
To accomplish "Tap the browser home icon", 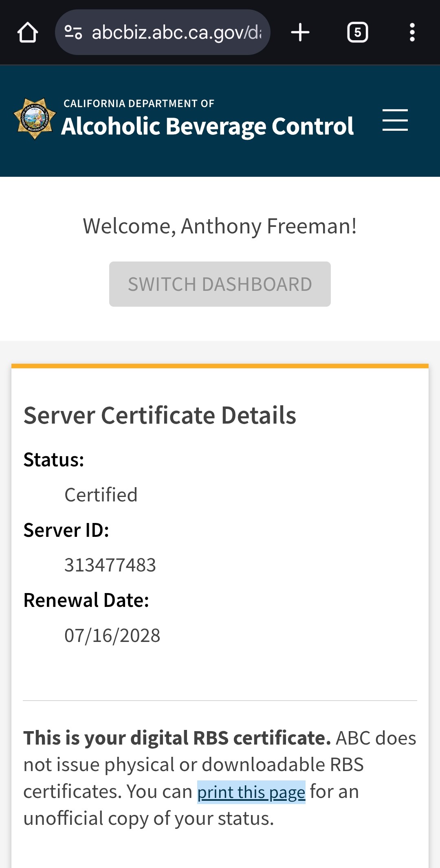I will [x=28, y=33].
